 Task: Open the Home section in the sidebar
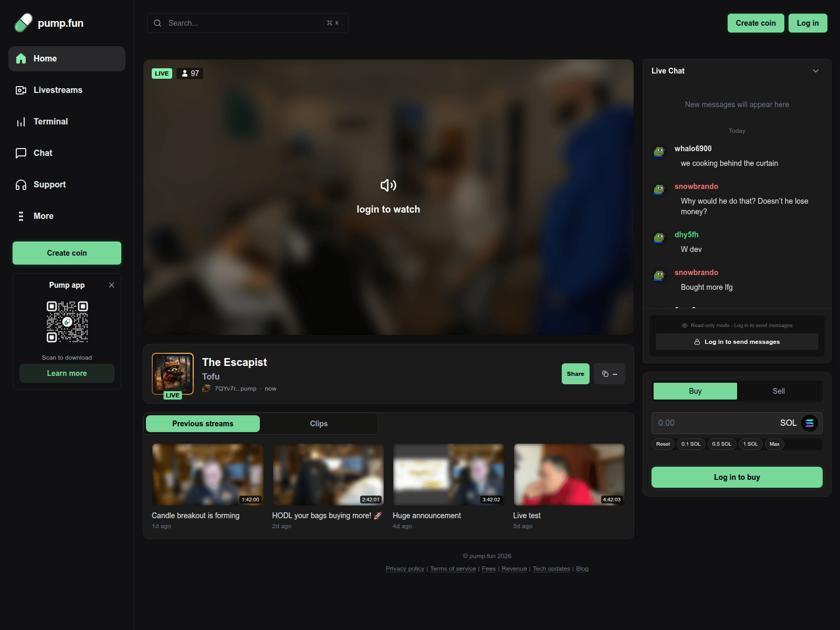(67, 58)
